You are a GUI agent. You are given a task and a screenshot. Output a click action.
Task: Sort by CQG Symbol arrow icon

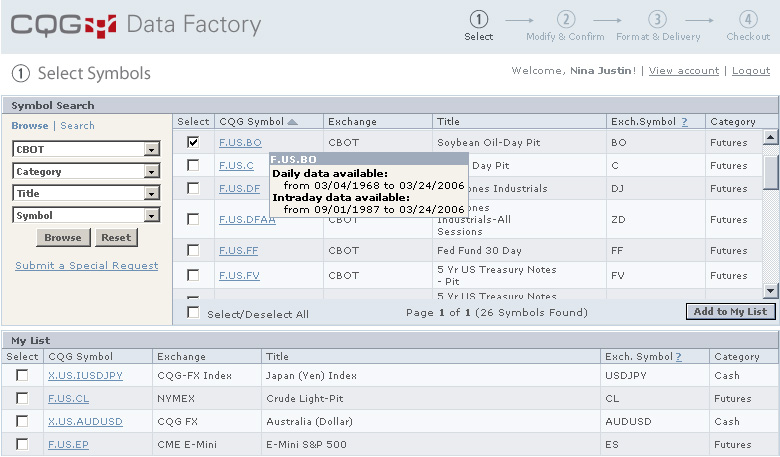pyautogui.click(x=292, y=122)
